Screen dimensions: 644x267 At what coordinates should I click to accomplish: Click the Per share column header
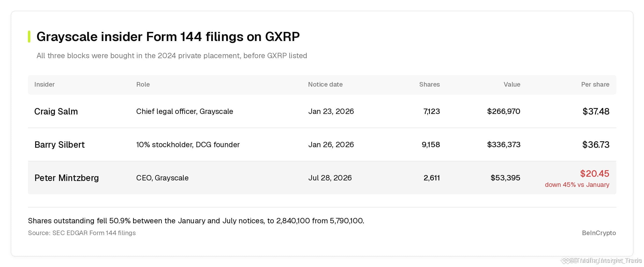point(595,84)
